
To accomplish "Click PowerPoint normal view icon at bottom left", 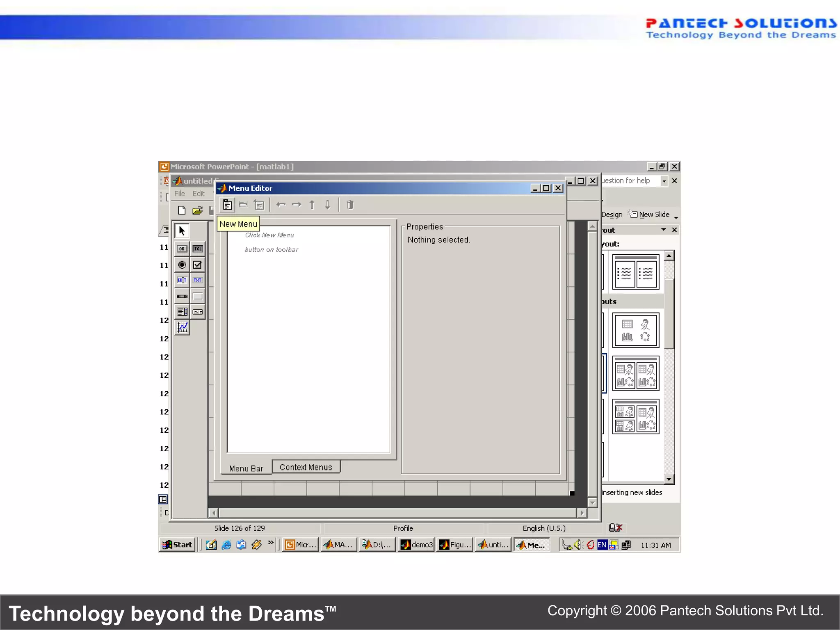I will coord(163,499).
